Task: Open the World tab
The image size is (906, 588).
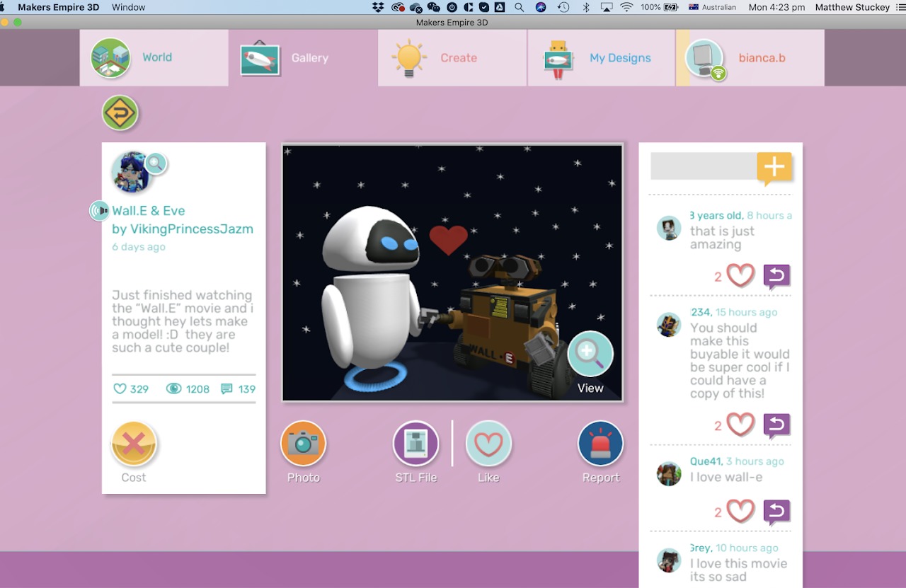Action: click(x=154, y=58)
